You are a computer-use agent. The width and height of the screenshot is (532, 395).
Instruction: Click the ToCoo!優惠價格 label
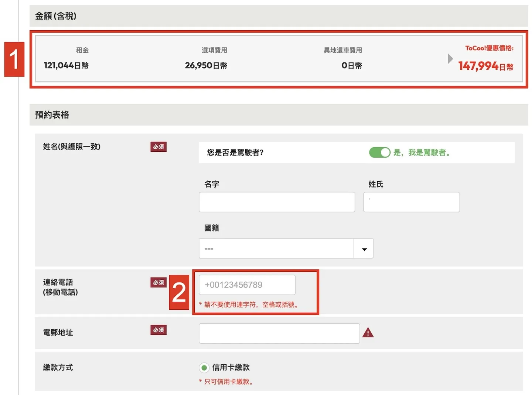(x=489, y=48)
